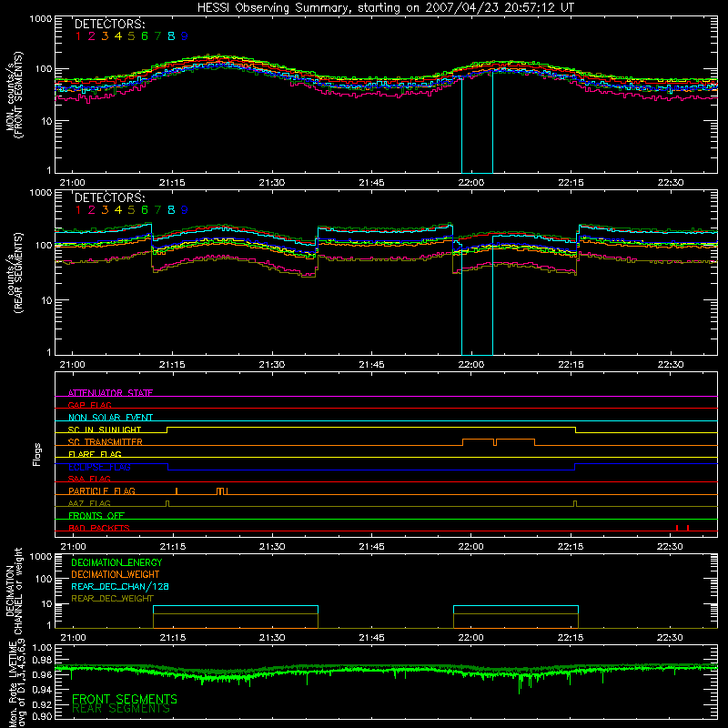The width and height of the screenshot is (728, 728).
Task: Click the FRONT SEGMENTS counts y-axis title
Action: tap(15, 95)
